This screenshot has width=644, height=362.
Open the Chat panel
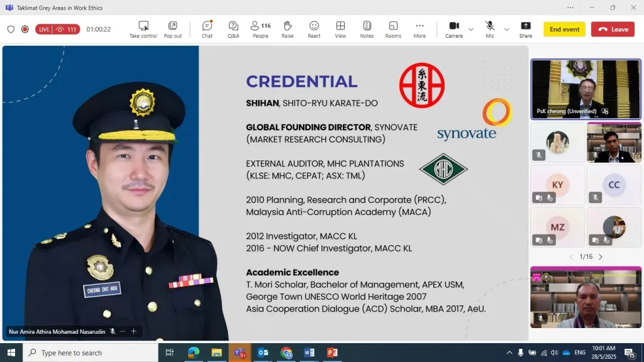(207, 29)
